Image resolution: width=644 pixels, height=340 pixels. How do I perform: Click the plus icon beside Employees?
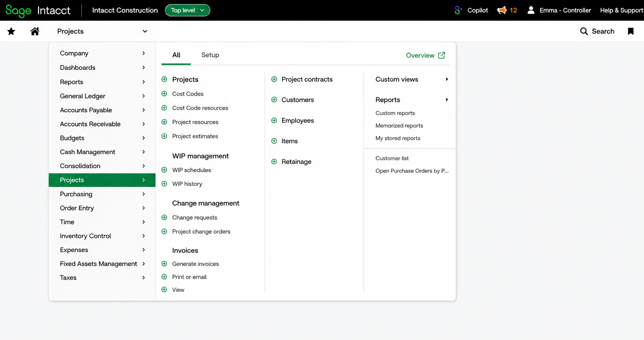pos(274,120)
